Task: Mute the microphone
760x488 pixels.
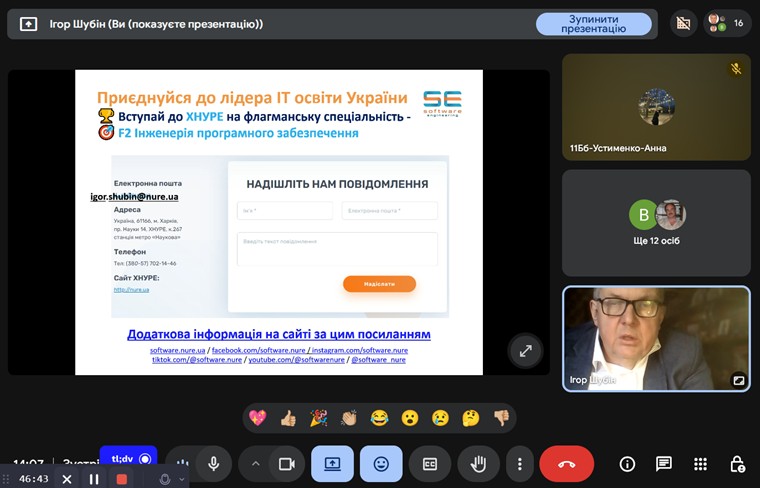Action: point(213,464)
